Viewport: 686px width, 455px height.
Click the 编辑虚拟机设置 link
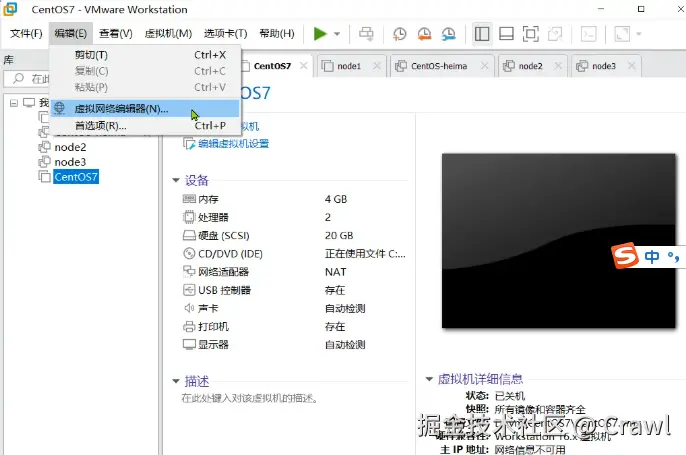233,144
